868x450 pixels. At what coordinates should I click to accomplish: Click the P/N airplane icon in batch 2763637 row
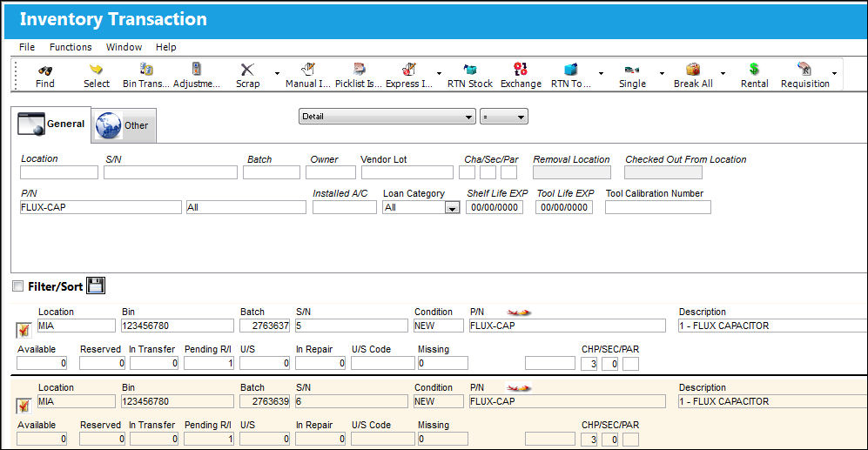click(519, 312)
